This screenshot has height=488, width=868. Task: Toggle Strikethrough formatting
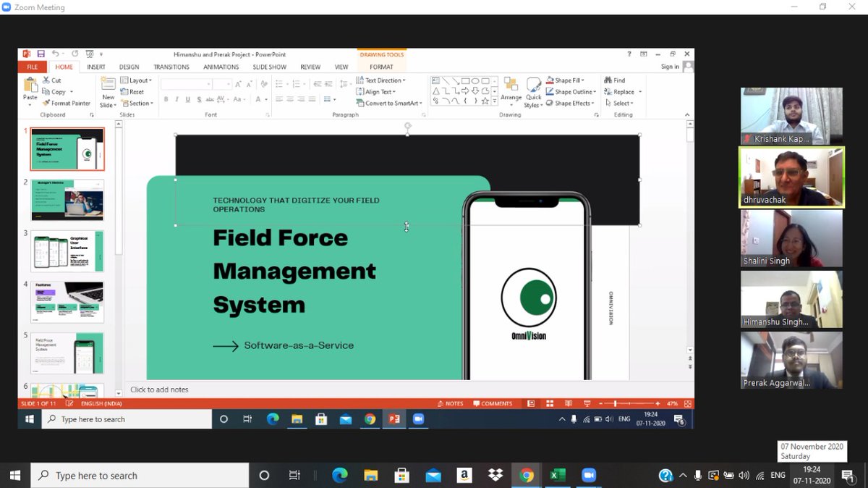pos(210,99)
